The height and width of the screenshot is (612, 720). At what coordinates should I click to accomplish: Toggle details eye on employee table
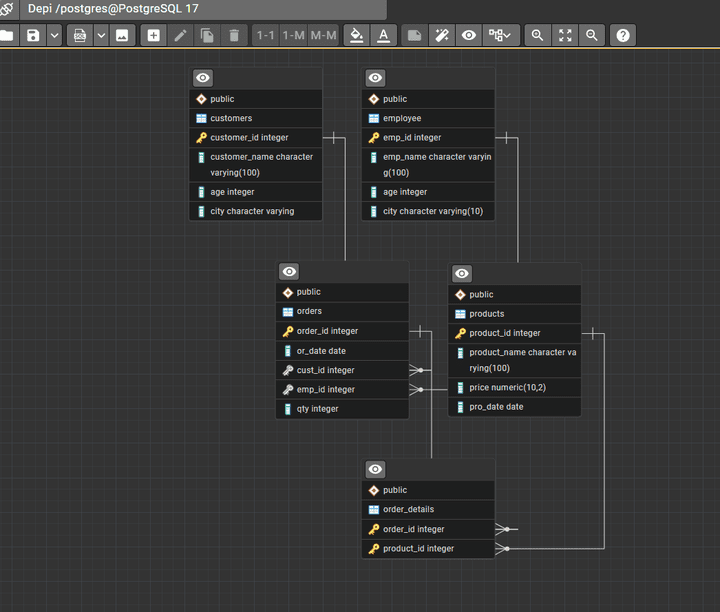click(x=375, y=78)
